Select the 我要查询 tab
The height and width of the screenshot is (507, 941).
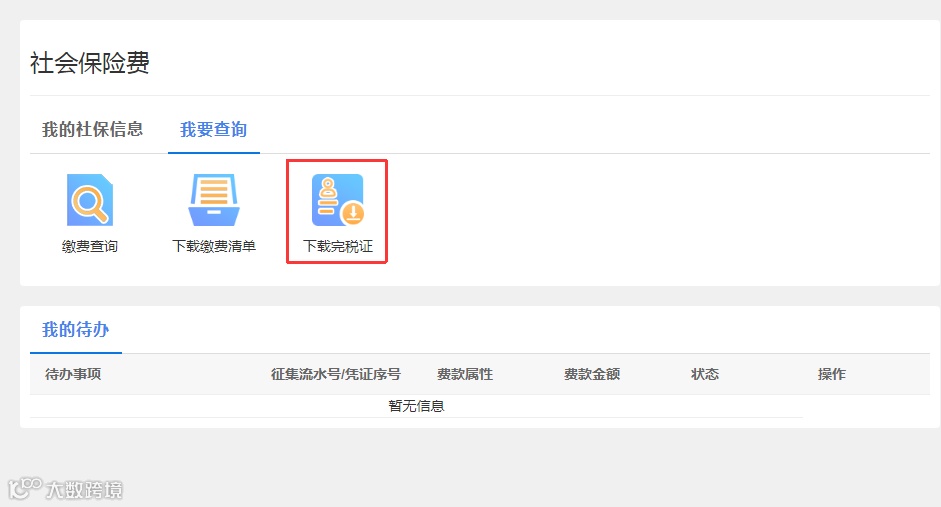click(214, 129)
